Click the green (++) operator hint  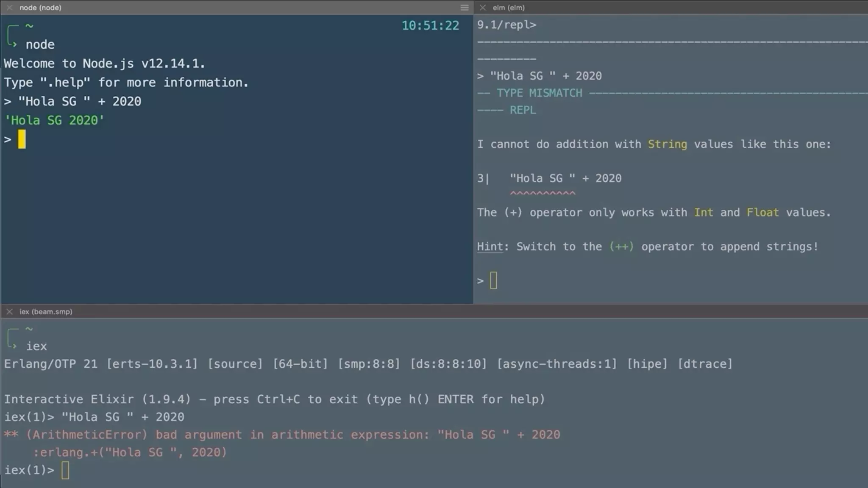click(621, 247)
